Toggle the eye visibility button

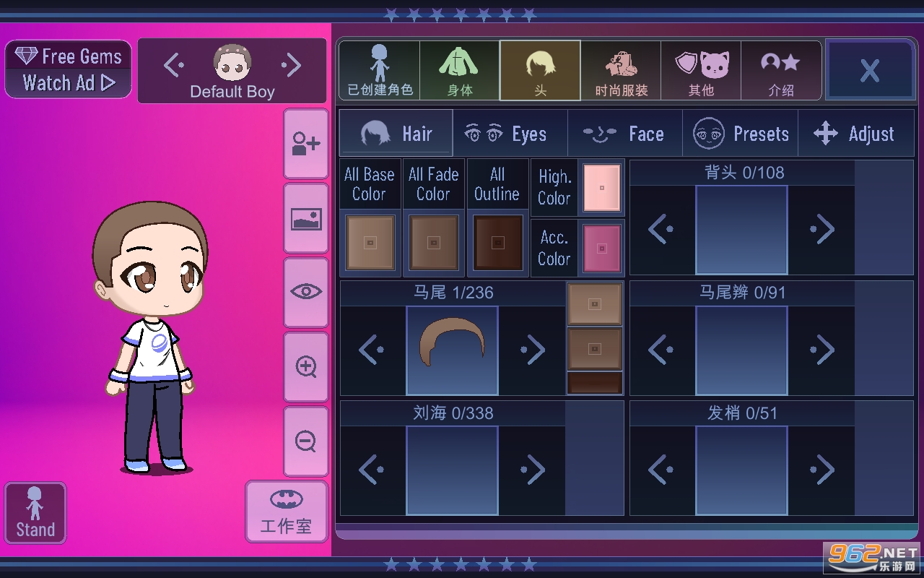306,292
